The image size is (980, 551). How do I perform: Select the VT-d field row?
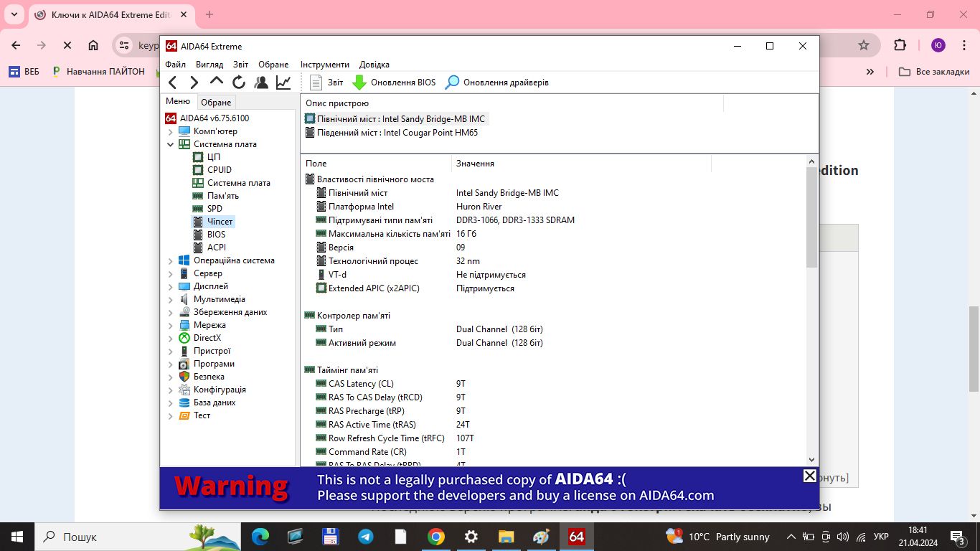point(420,275)
